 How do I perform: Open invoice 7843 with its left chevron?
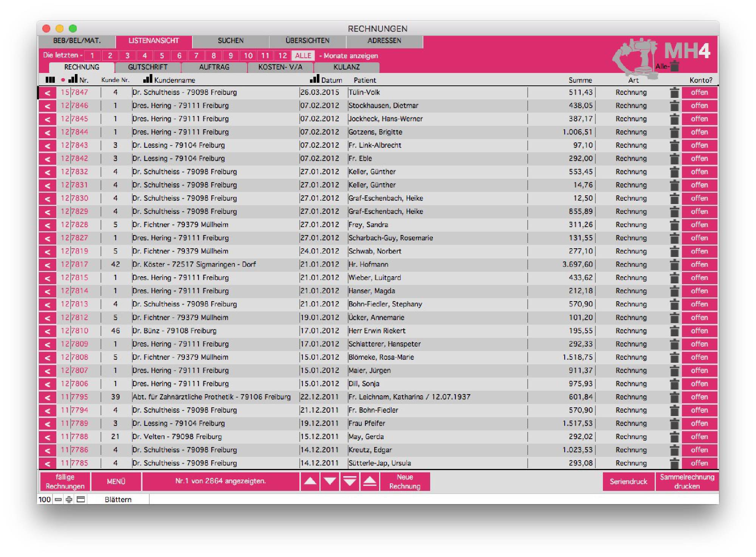tap(48, 145)
